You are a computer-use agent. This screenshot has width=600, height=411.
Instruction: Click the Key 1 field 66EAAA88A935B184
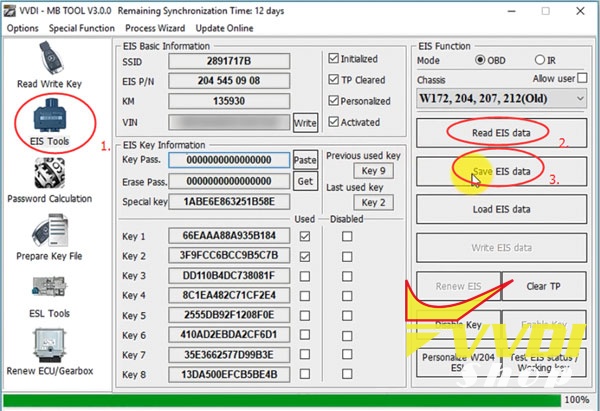pos(229,235)
